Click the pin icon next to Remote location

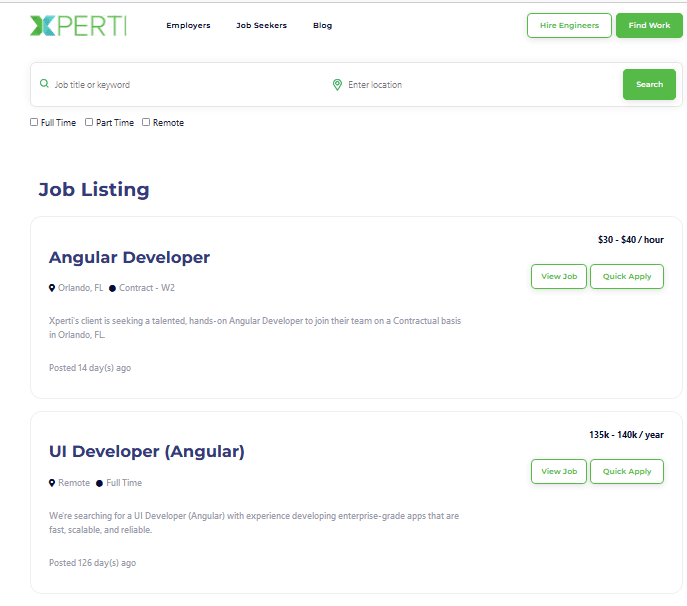click(x=52, y=483)
